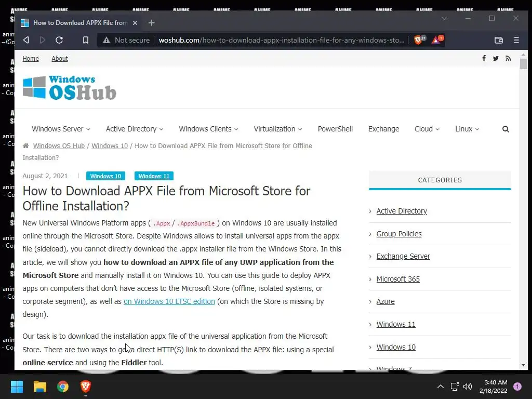The height and width of the screenshot is (399, 532).
Task: Open the notification center badge
Action: [517, 387]
